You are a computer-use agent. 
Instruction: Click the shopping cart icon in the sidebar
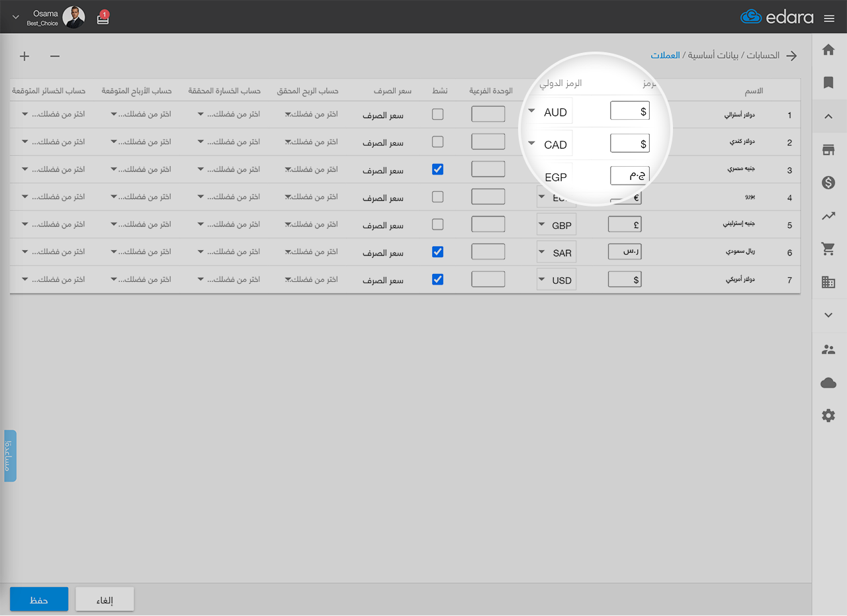tap(828, 249)
